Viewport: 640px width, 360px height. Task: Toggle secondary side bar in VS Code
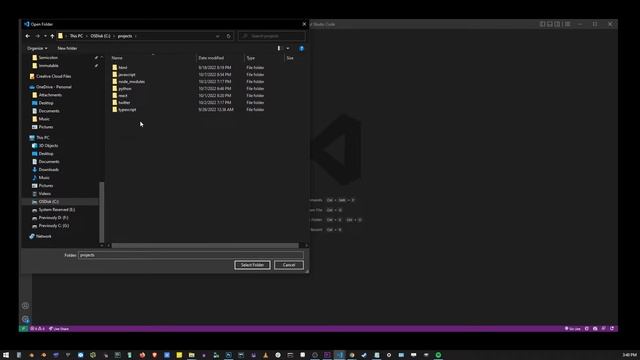557,24
